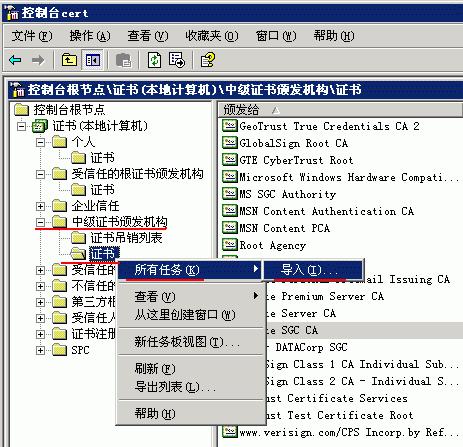The height and width of the screenshot is (447, 463).
Task: Click the certificate icon beside GTE CyberTrust Root
Action: 230,160
